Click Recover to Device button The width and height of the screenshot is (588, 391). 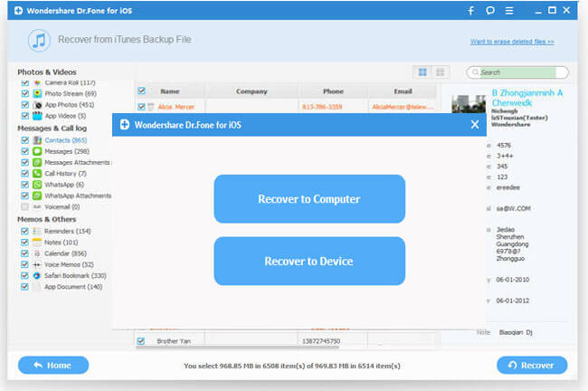coord(309,262)
